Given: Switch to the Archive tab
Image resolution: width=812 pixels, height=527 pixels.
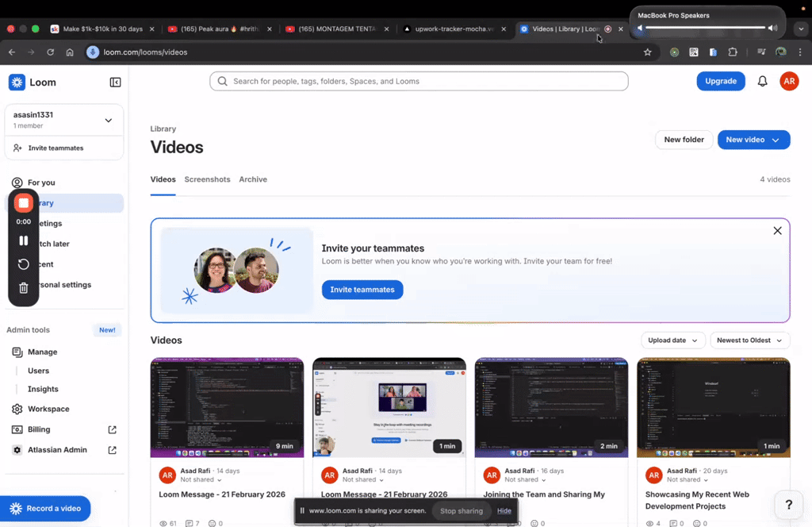Looking at the screenshot, I should tap(253, 179).
